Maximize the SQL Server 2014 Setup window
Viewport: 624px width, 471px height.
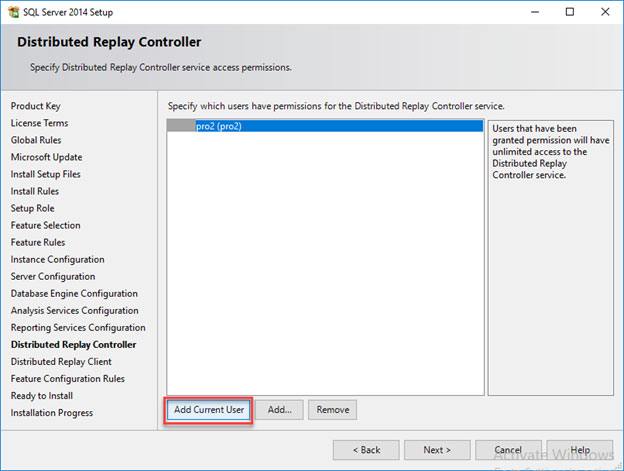pyautogui.click(x=570, y=12)
